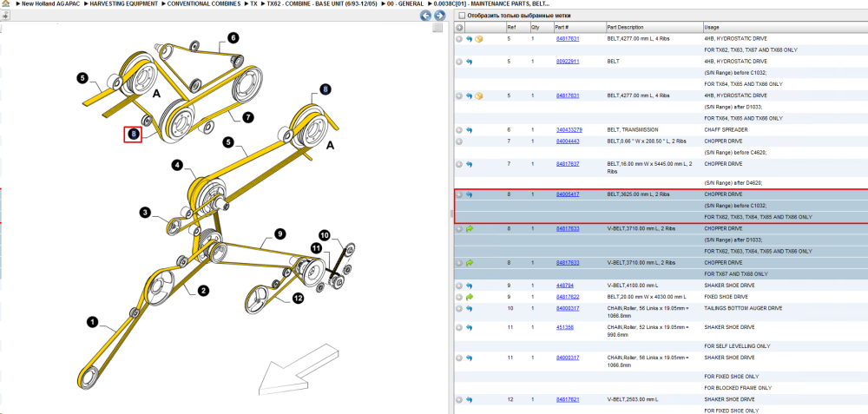868x414 pixels.
Task: Click package icon in TX62/TX63/TX67/TX68 hydrostatic belt row
Action: [479, 39]
